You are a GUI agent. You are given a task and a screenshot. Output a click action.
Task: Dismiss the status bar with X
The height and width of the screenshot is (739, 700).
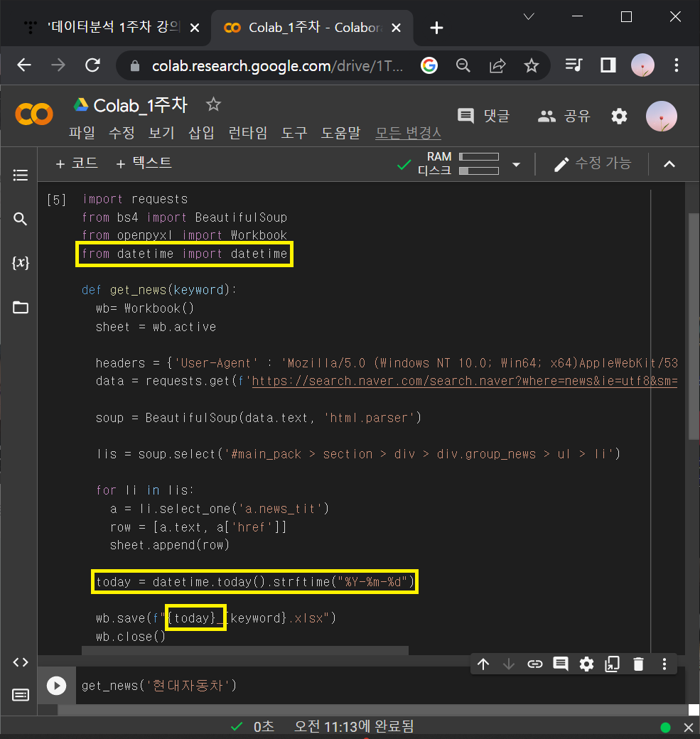688,727
